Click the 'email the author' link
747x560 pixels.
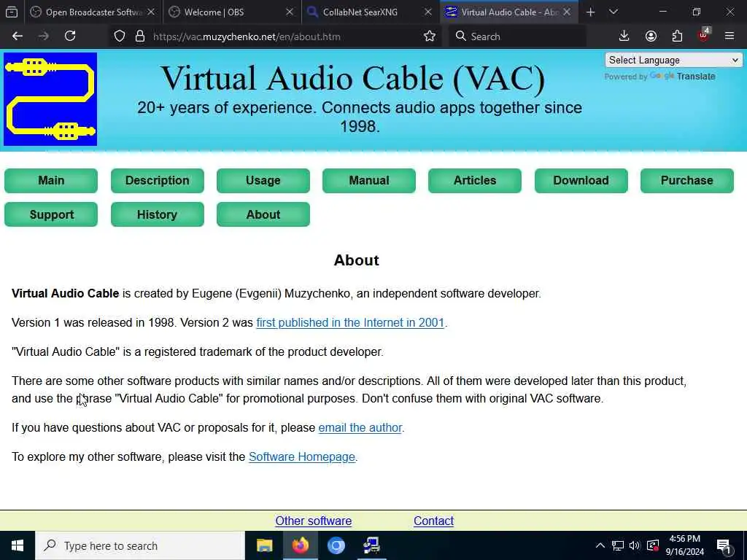point(360,427)
